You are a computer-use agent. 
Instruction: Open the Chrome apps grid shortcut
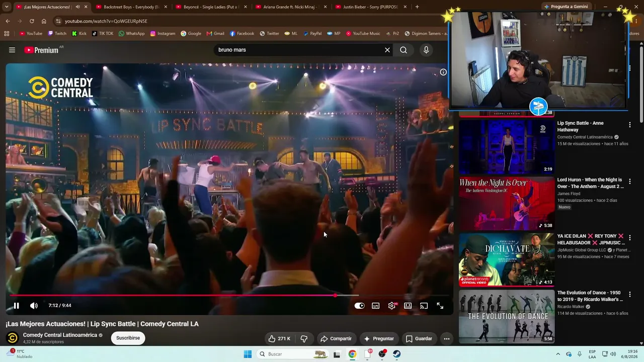click(7, 34)
